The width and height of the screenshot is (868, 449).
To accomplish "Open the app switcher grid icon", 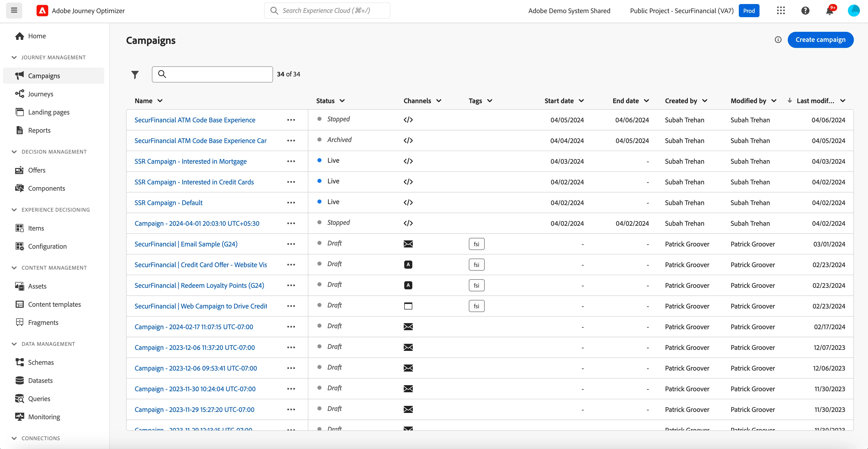I will [781, 10].
